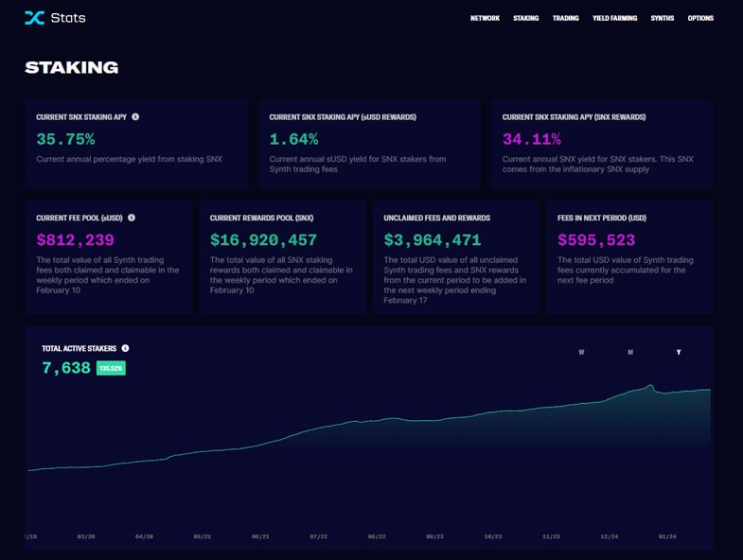
Task: Click the 06/21 chart axis label
Action: pos(260,536)
